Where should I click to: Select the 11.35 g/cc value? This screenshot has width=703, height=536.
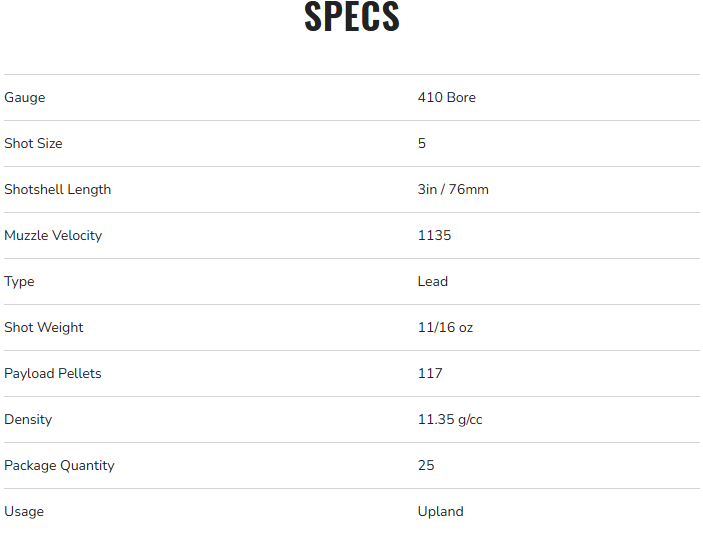click(450, 420)
